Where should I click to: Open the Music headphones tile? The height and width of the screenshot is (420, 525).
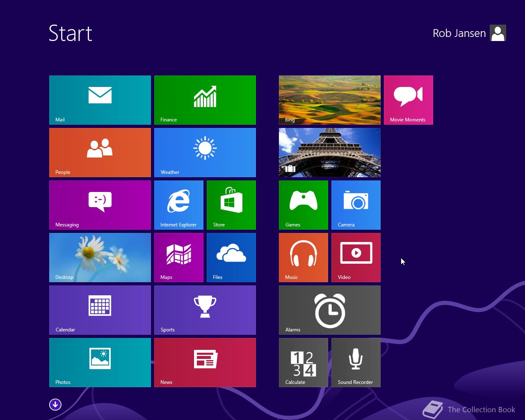click(x=304, y=258)
